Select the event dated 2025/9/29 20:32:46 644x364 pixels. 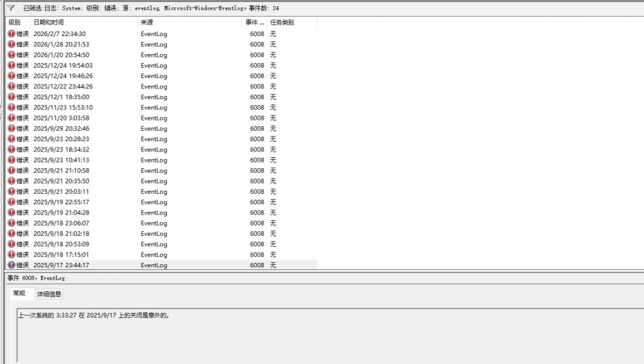[61, 128]
